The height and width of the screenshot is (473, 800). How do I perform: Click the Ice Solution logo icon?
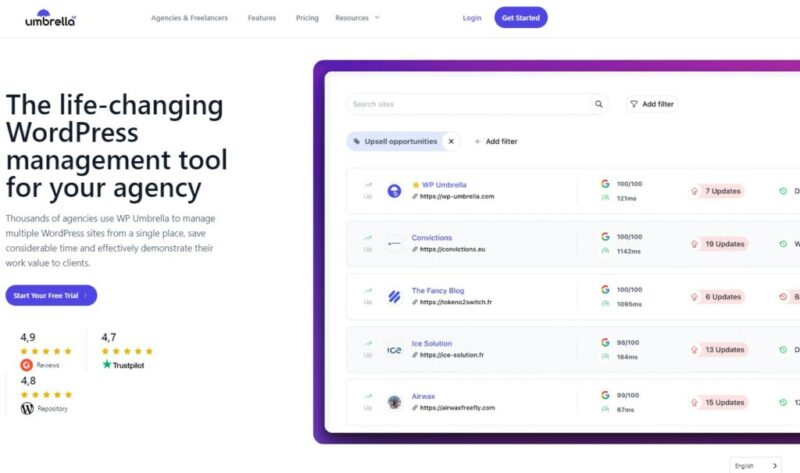pyautogui.click(x=394, y=350)
